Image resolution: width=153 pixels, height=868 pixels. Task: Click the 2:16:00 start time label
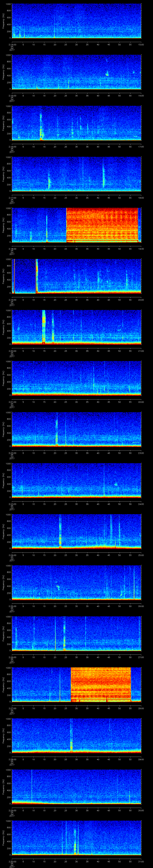coord(12,147)
